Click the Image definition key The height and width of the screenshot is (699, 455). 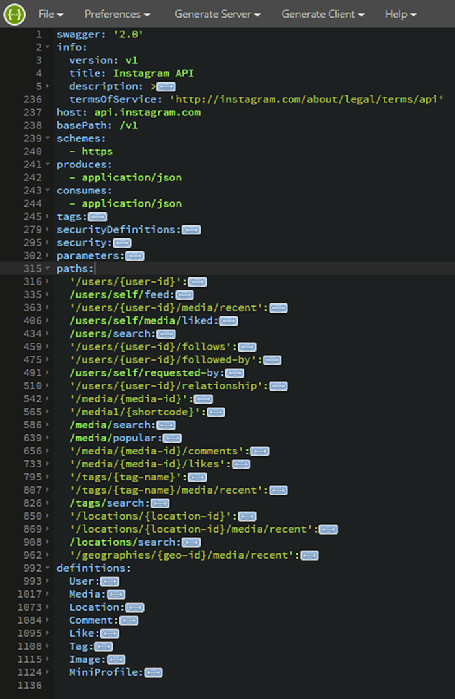(x=87, y=659)
